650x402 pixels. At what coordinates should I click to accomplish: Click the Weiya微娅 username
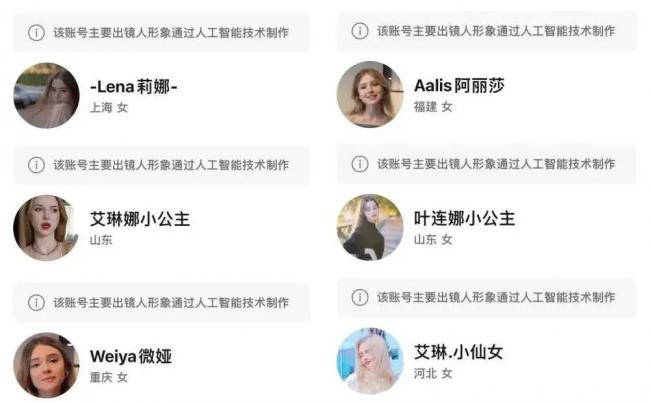131,356
